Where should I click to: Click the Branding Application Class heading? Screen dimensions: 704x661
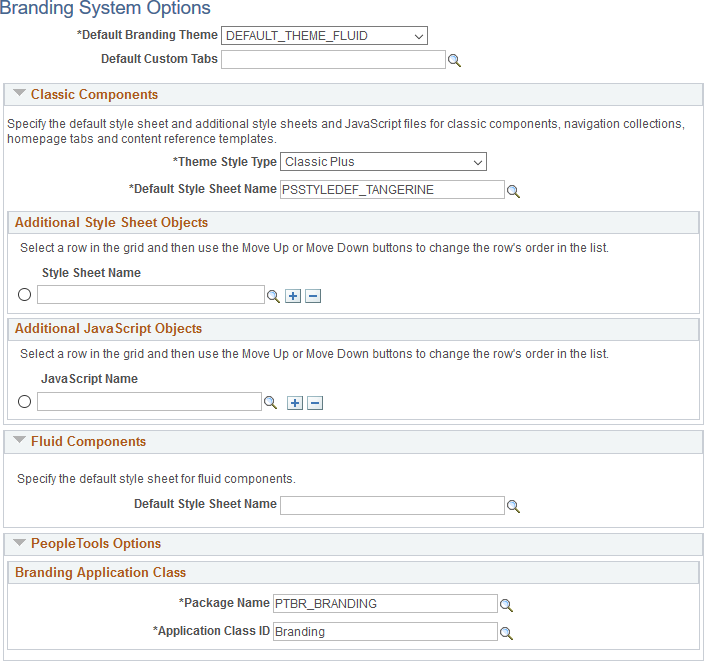pos(101,573)
